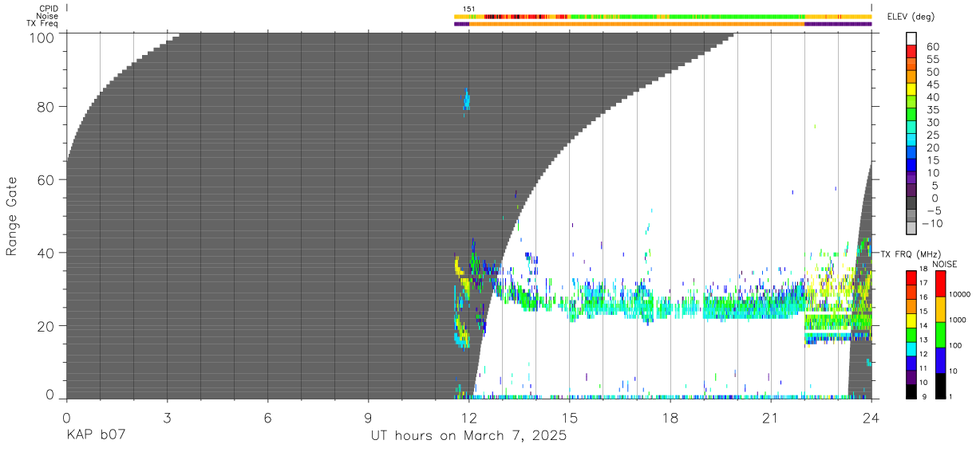Click the ELEV colorbar label "55"

tap(933, 60)
